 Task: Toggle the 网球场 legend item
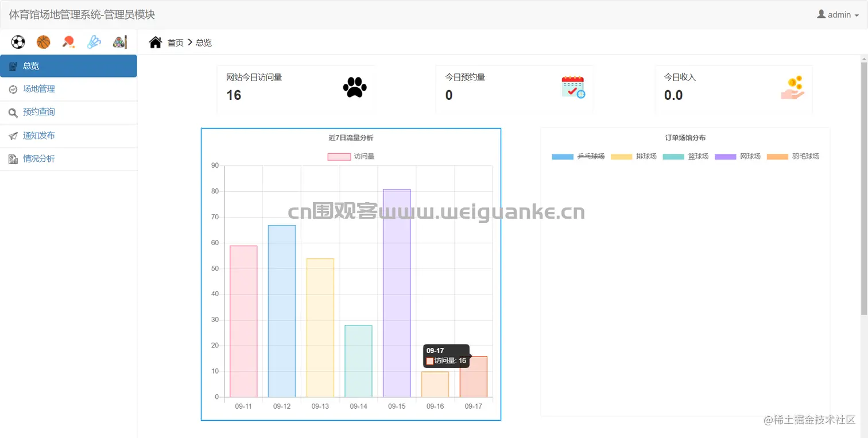tap(738, 156)
